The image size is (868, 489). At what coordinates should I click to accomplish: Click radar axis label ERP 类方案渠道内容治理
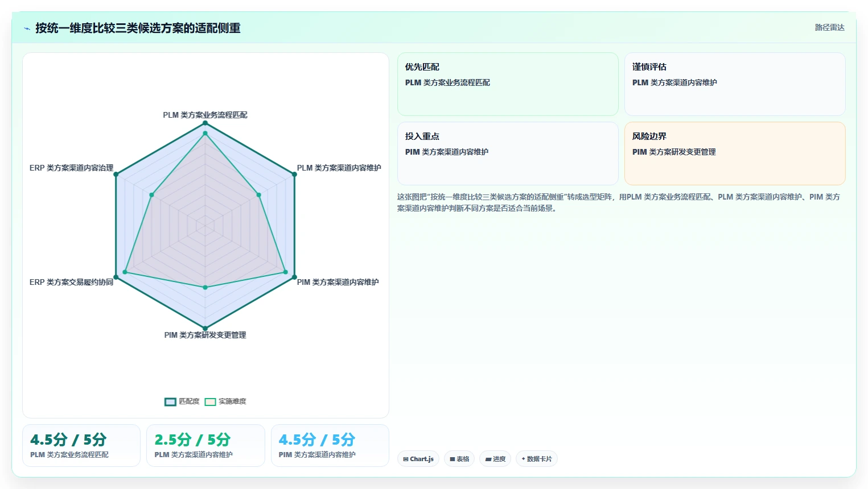coord(71,168)
